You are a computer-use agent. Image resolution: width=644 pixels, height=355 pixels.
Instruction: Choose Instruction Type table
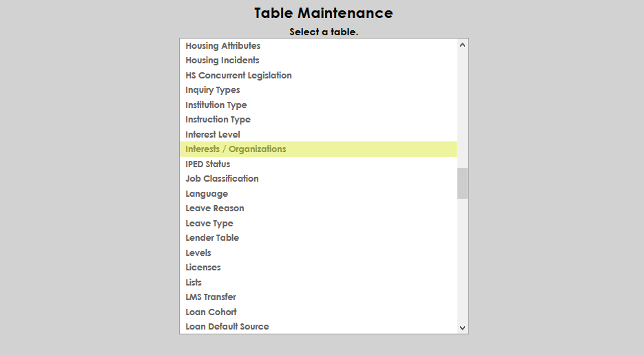[218, 120]
